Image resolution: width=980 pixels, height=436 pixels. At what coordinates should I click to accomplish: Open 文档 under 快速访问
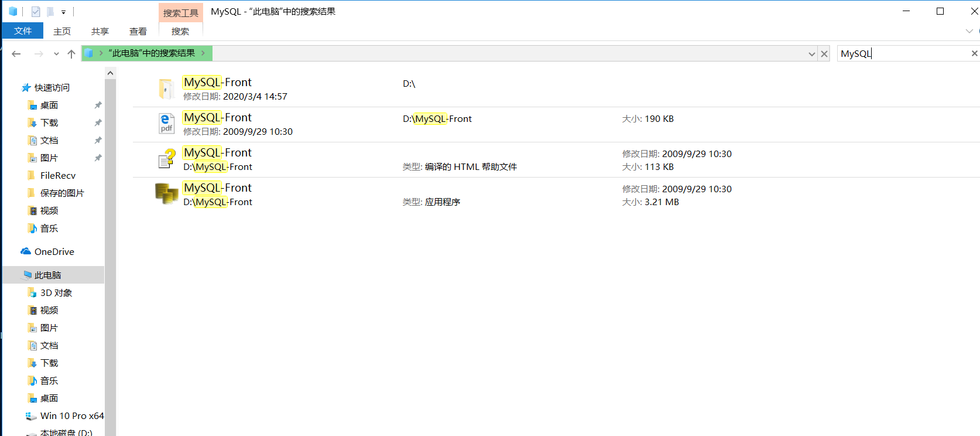coord(49,140)
